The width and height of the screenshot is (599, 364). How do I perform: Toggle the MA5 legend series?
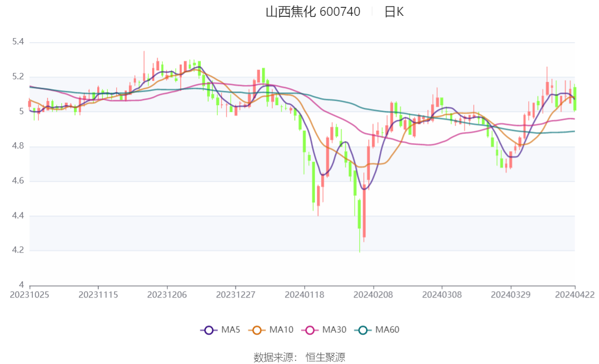click(x=220, y=330)
